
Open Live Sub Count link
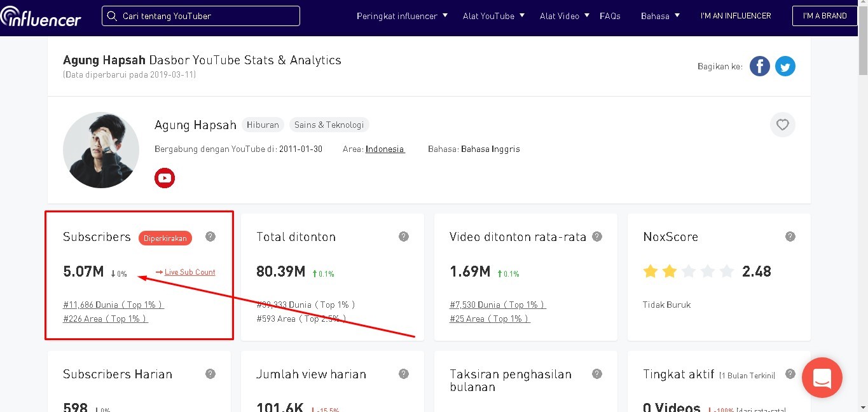(x=190, y=272)
